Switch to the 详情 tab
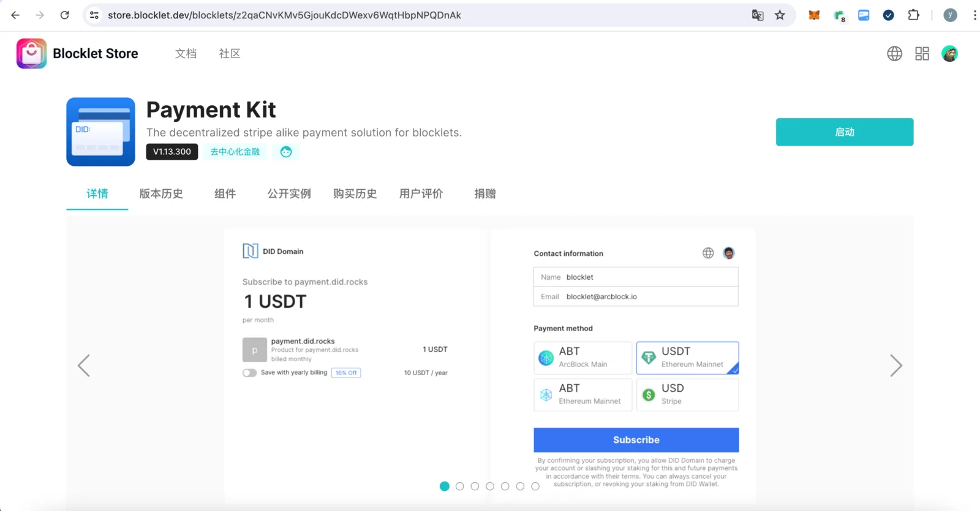 point(97,194)
